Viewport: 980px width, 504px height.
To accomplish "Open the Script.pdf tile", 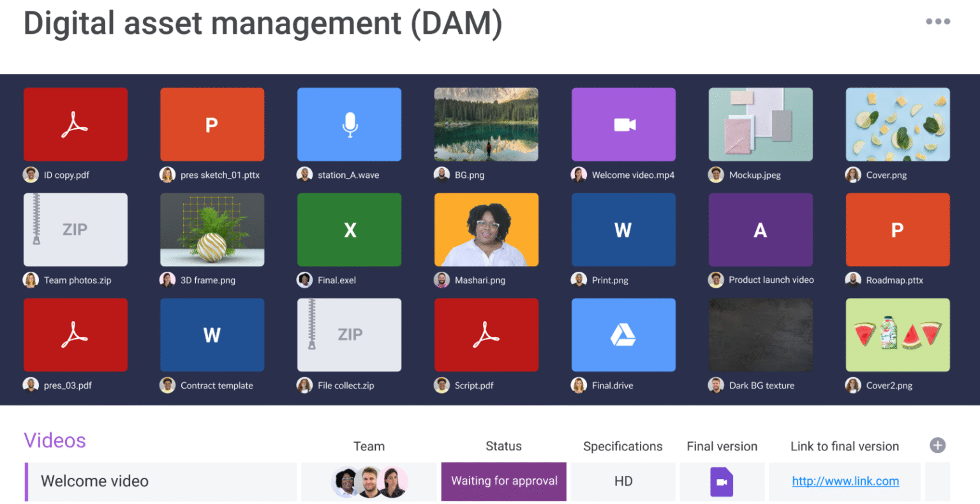I will tap(486, 335).
